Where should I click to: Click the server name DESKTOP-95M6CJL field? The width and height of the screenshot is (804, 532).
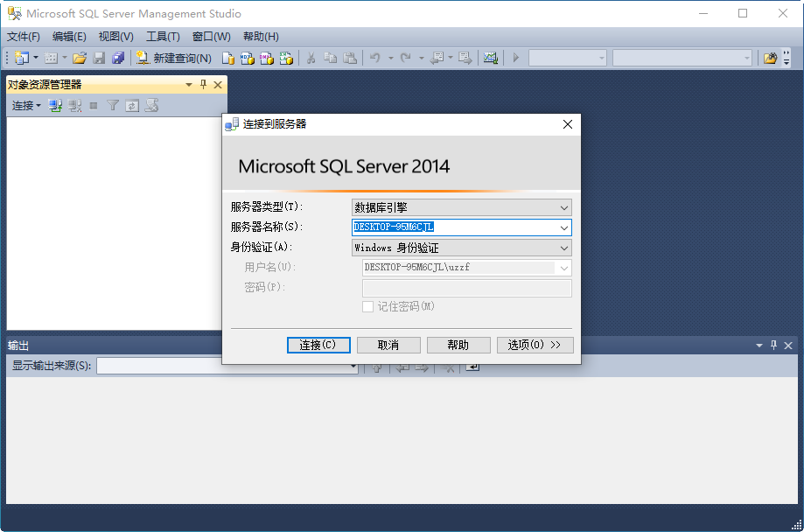(x=461, y=227)
